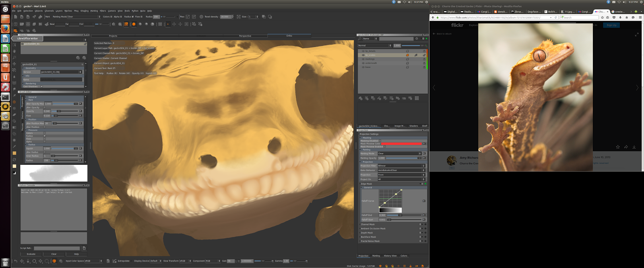This screenshot has height=268, width=644.
Task: Open LibreOffice Writer from the dock
Action: point(5,39)
